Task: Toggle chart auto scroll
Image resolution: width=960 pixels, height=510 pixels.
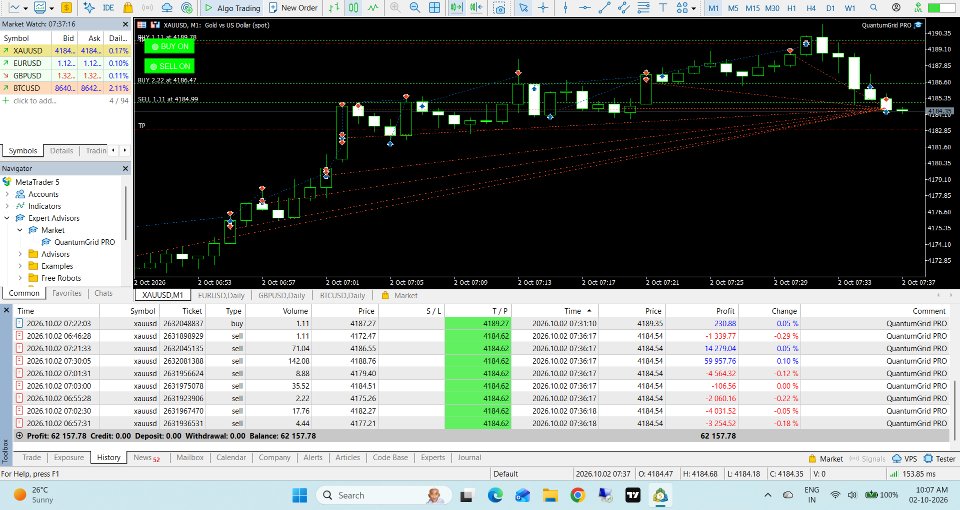Action: point(456,7)
